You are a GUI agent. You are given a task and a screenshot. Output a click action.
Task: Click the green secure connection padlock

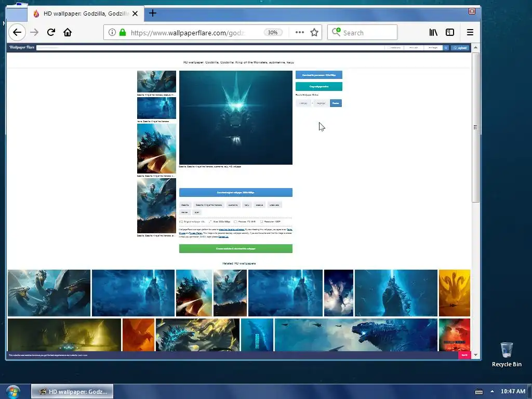point(123,33)
